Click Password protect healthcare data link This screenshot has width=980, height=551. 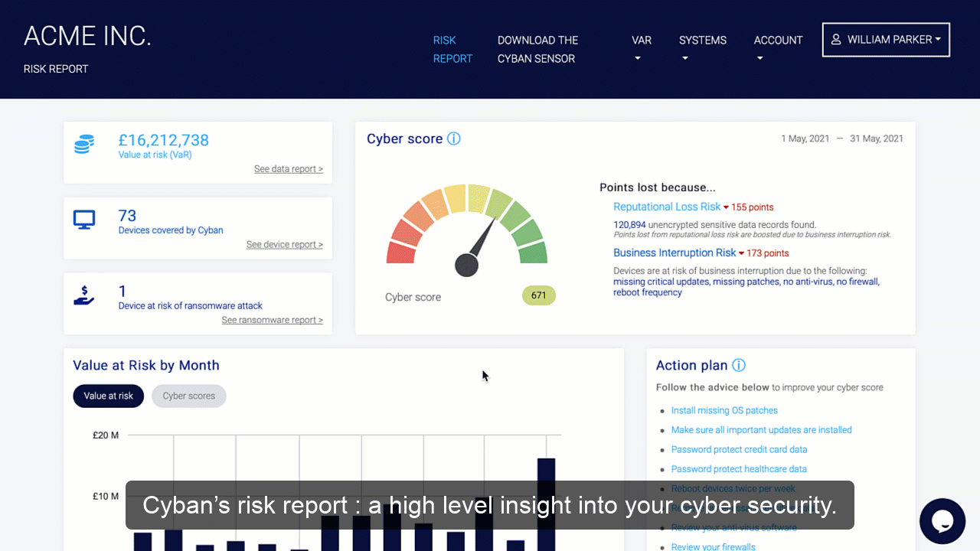pos(739,469)
